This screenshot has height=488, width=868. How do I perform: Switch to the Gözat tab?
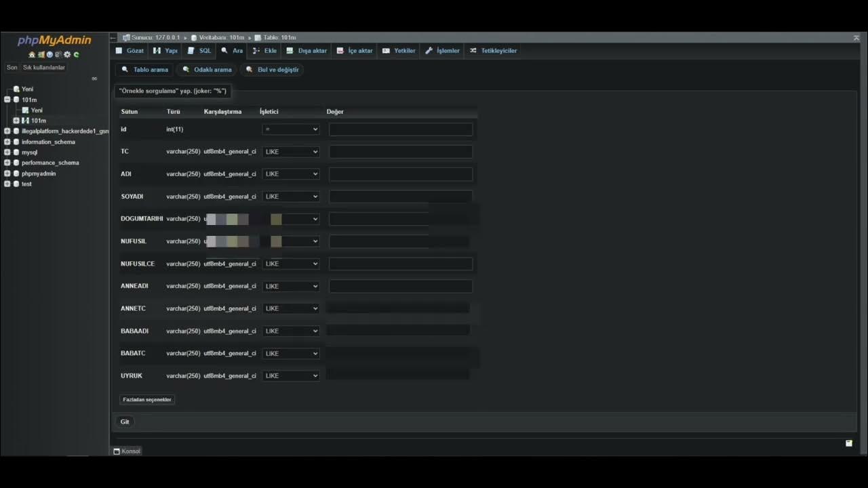tap(130, 51)
